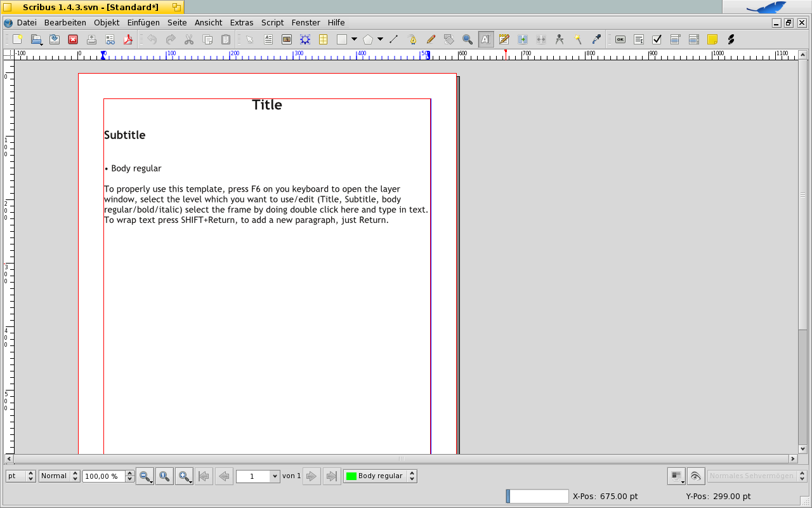Click the zoom to 100% button
The width and height of the screenshot is (812, 508).
pyautogui.click(x=164, y=476)
